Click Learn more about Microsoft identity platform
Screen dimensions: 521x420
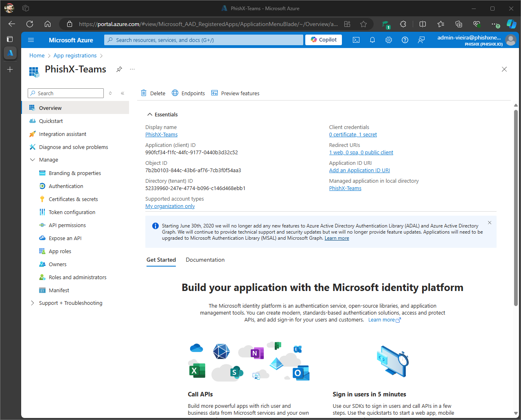tap(384, 320)
